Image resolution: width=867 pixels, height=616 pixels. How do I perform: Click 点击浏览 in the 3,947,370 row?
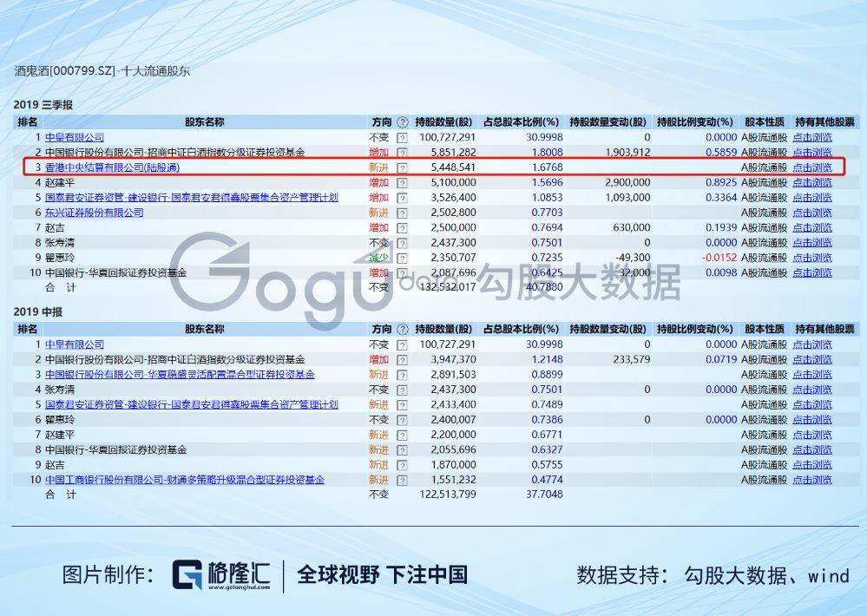coord(812,359)
